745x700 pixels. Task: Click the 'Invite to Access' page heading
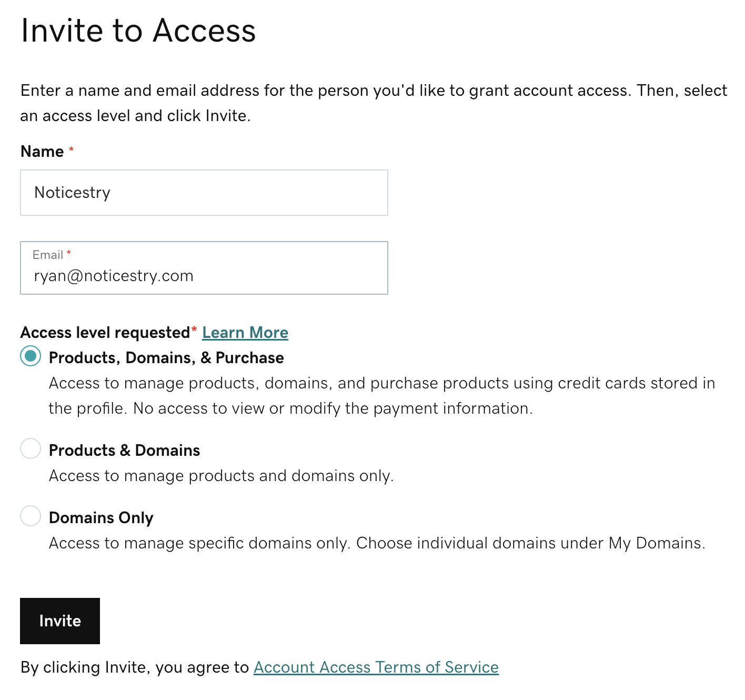[138, 31]
